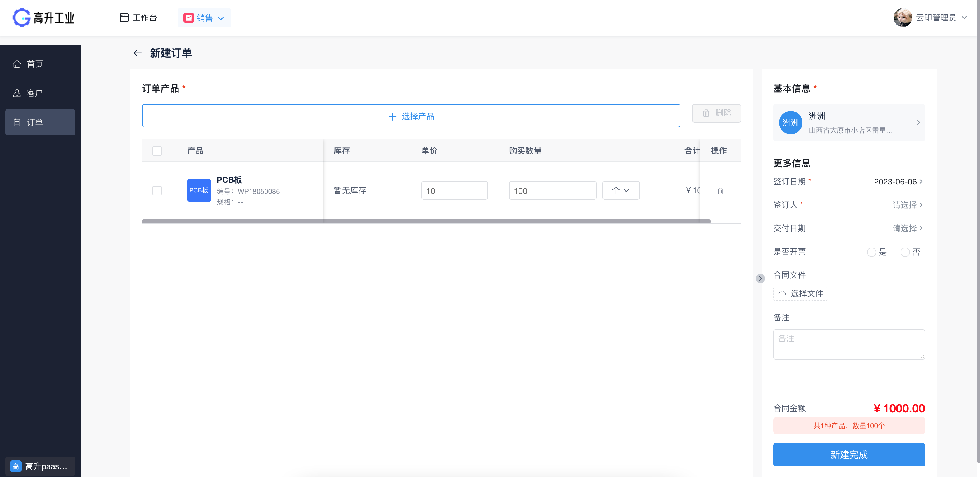Viewport: 980px width, 477px height.
Task: Open the 高升paas workspace switcher
Action: pyautogui.click(x=40, y=466)
